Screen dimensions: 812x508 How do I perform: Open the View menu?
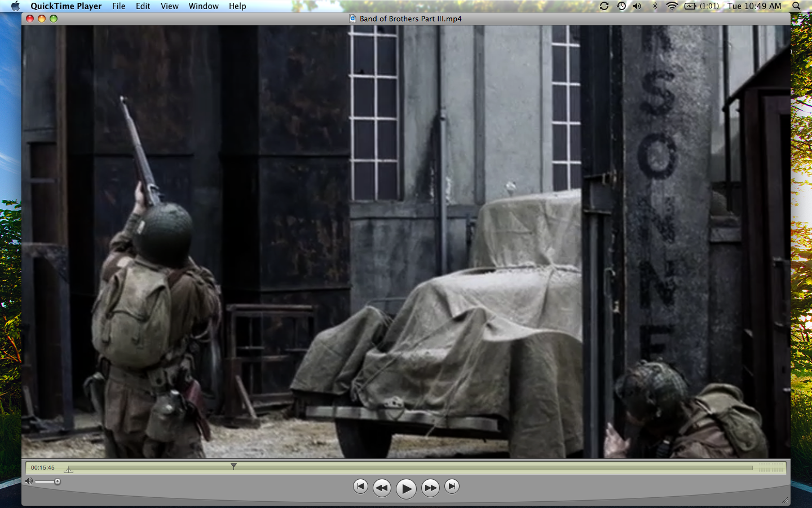click(x=169, y=6)
